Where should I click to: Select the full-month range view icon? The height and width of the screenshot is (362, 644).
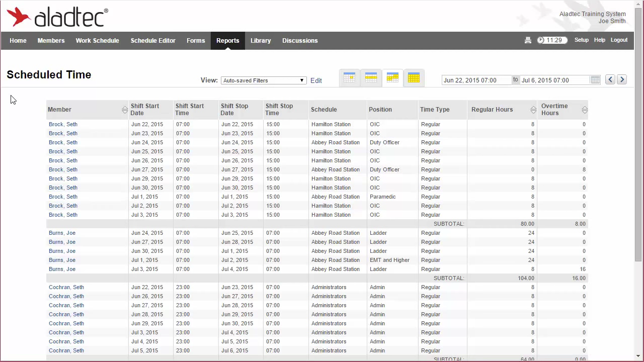pos(414,77)
